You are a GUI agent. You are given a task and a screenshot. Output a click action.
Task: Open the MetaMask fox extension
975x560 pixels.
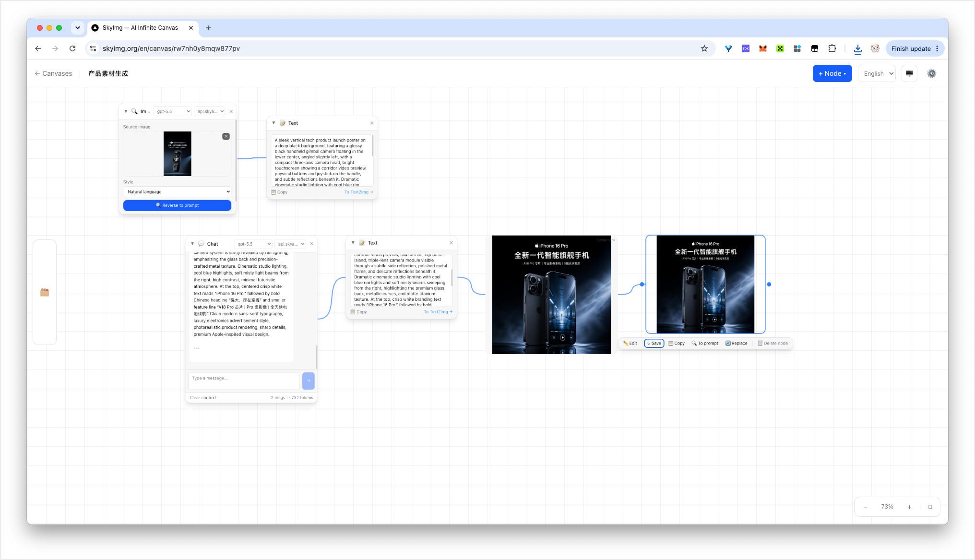click(x=763, y=48)
